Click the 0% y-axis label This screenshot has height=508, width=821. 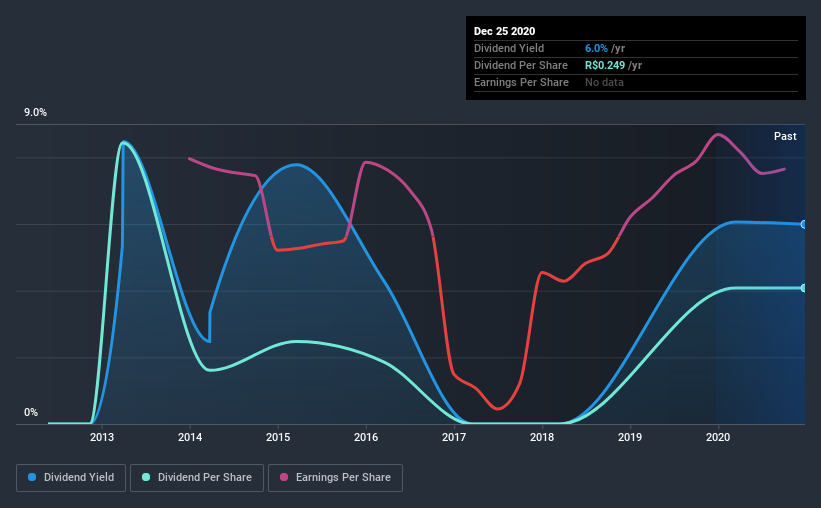31,413
